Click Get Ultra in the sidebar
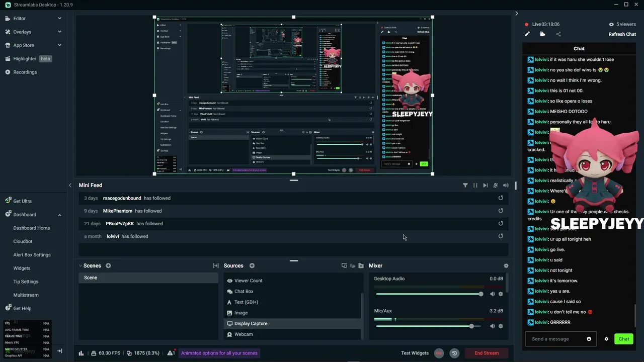This screenshot has height=362, width=644. point(22,201)
